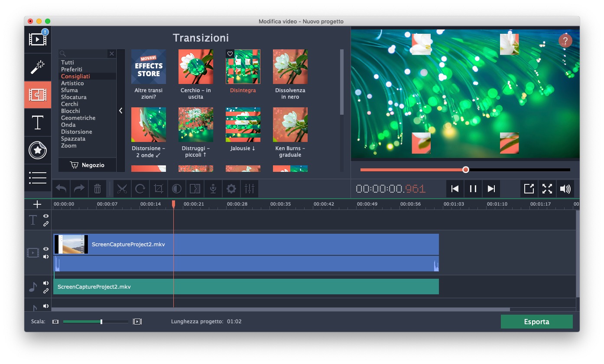The image size is (604, 364).
Task: Pause the preview playback
Action: tap(473, 189)
